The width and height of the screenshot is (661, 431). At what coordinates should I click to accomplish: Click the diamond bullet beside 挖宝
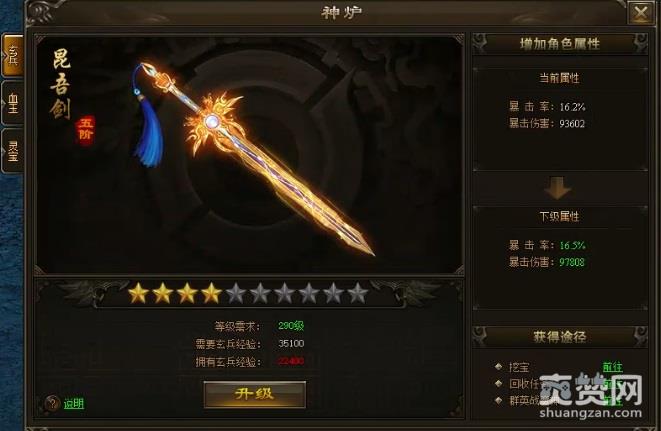click(499, 366)
